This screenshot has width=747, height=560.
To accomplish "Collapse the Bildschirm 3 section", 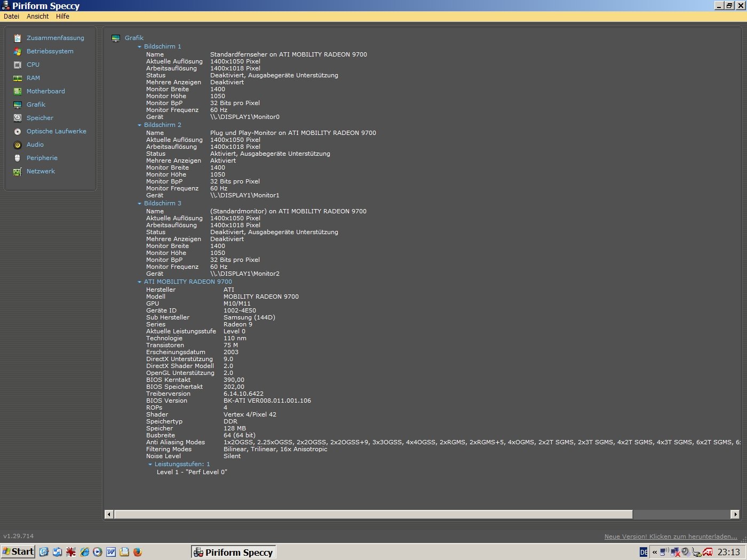I will pyautogui.click(x=140, y=204).
